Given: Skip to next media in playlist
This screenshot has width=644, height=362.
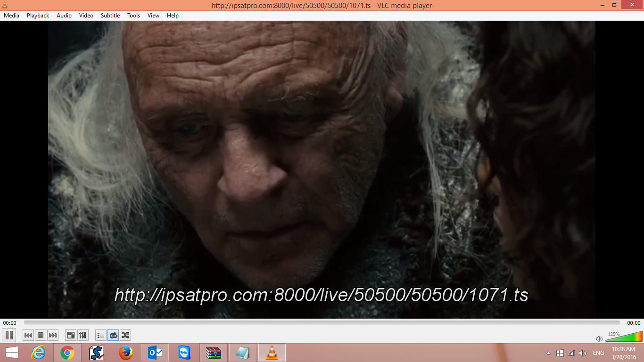Looking at the screenshot, I should pyautogui.click(x=53, y=335).
